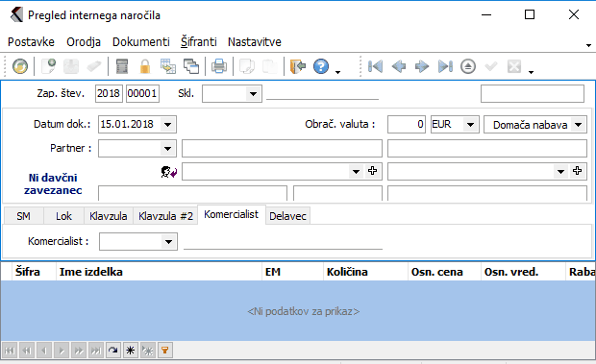Screen dimensions: 596x364
Task: Switch to the Lok tab
Action: (63, 216)
